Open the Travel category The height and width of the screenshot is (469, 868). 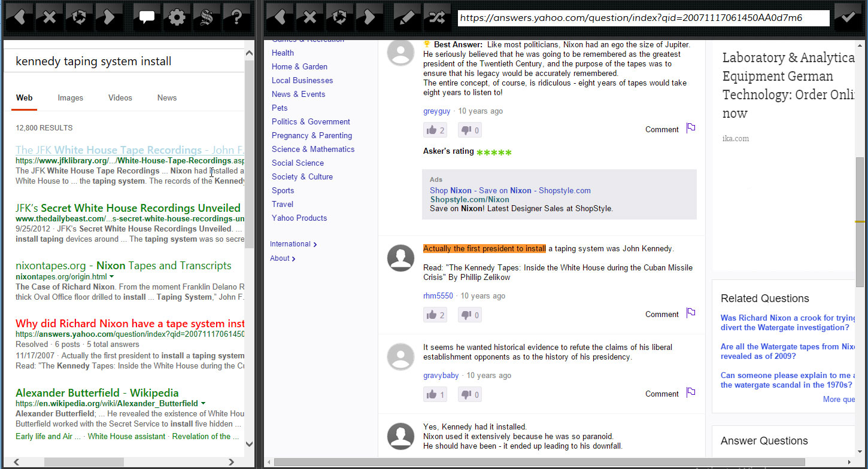tap(283, 204)
